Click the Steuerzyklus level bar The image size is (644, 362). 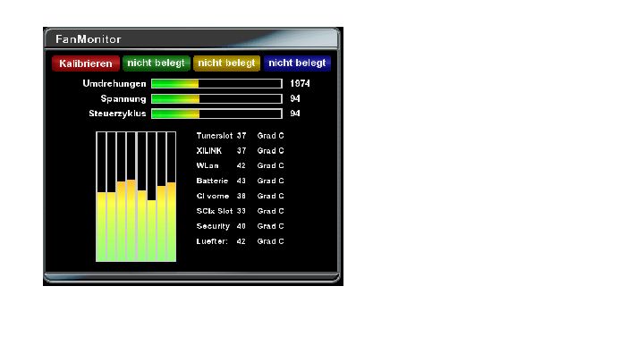point(216,114)
